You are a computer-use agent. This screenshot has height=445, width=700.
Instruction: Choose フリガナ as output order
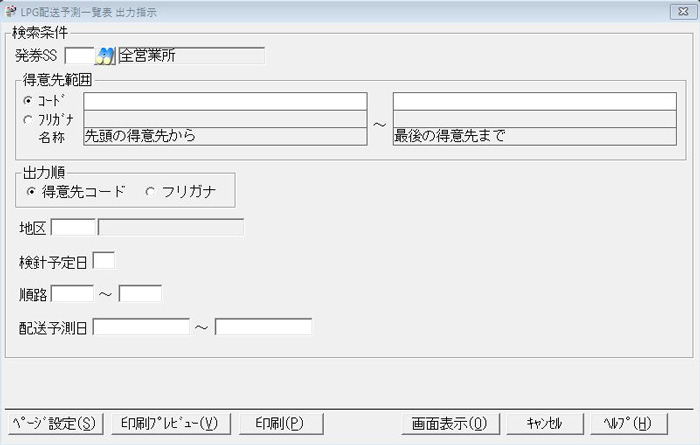pos(150,191)
